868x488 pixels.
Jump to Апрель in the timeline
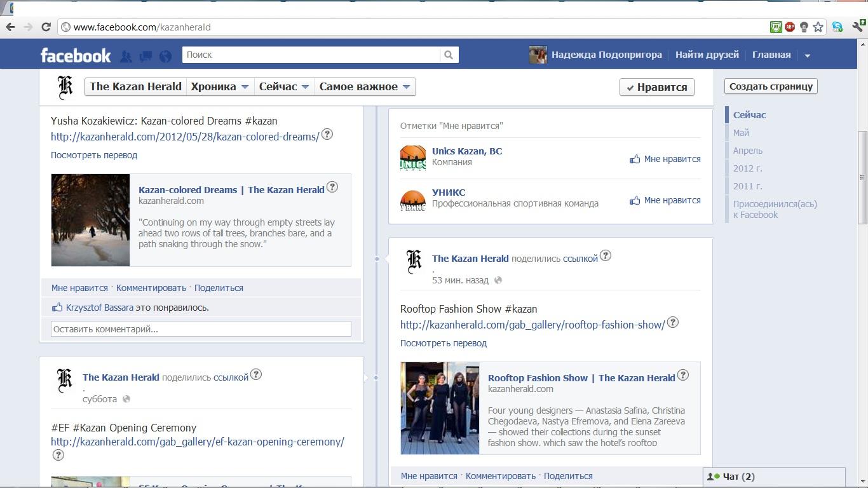coord(747,151)
